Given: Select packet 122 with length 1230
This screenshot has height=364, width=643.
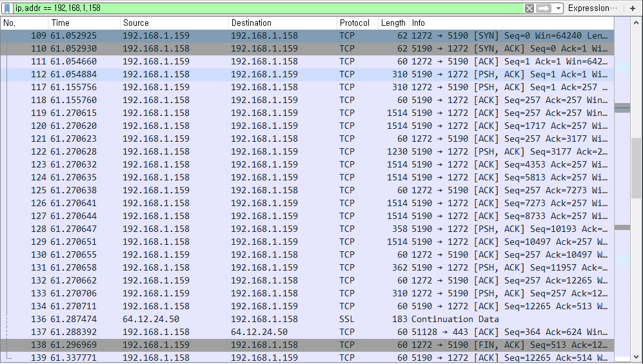Looking at the screenshot, I should point(307,151).
